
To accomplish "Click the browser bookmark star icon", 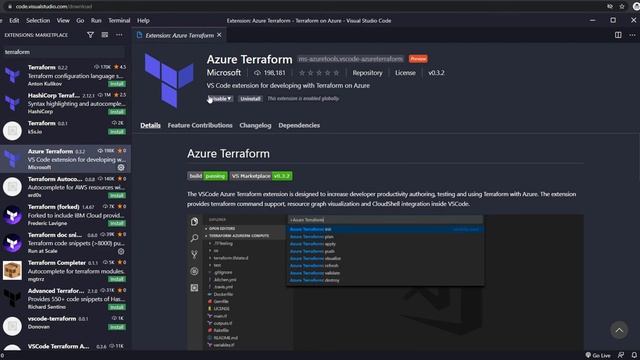I will pyautogui.click(x=622, y=6).
